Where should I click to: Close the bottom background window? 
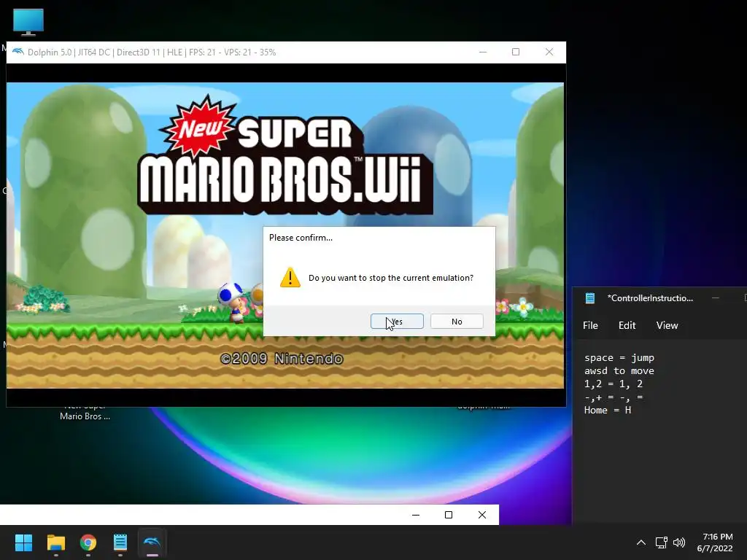[482, 515]
